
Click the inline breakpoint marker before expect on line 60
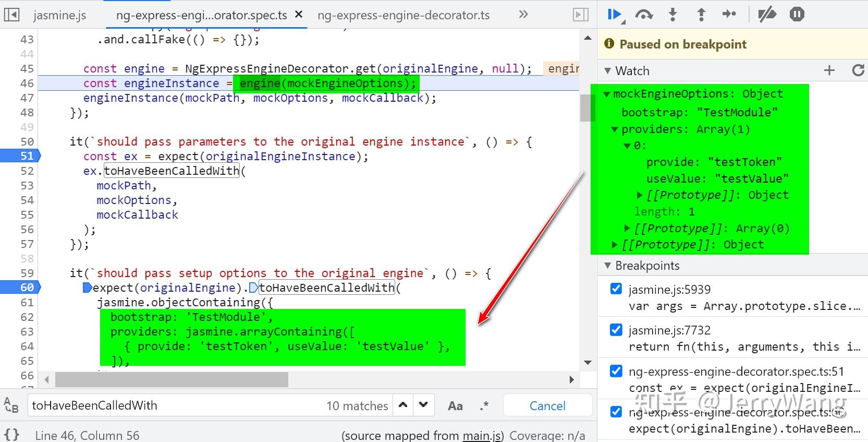(x=88, y=288)
